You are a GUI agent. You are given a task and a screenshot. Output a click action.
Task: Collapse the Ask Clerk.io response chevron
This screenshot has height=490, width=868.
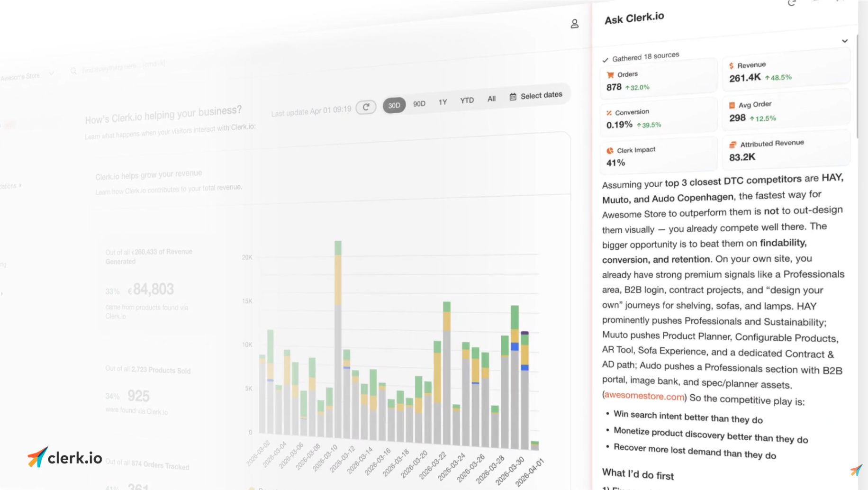(x=844, y=41)
